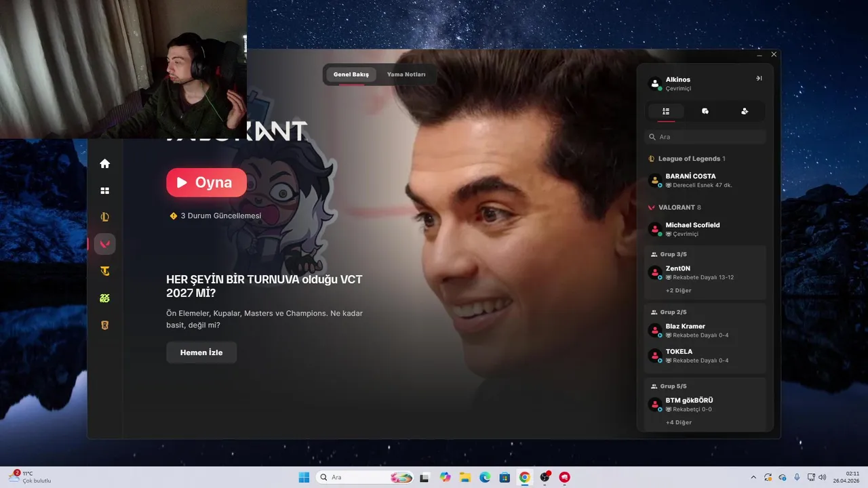Switch to Google Chrome on the taskbar
This screenshot has width=868, height=488.
tap(525, 477)
